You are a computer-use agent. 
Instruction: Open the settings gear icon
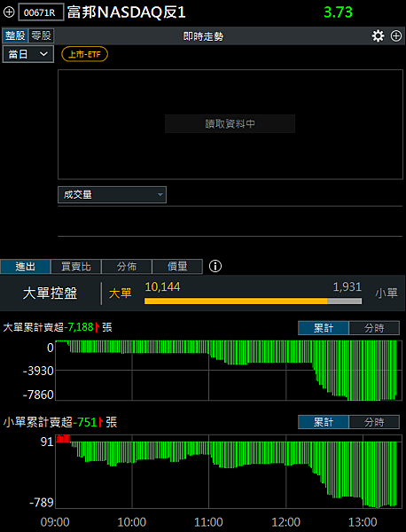[378, 36]
